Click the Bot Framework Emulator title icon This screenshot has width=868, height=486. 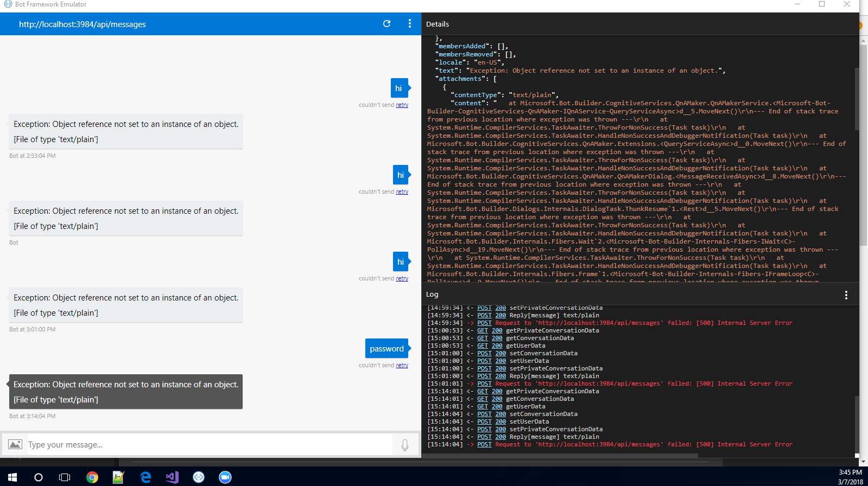pyautogui.click(x=8, y=4)
